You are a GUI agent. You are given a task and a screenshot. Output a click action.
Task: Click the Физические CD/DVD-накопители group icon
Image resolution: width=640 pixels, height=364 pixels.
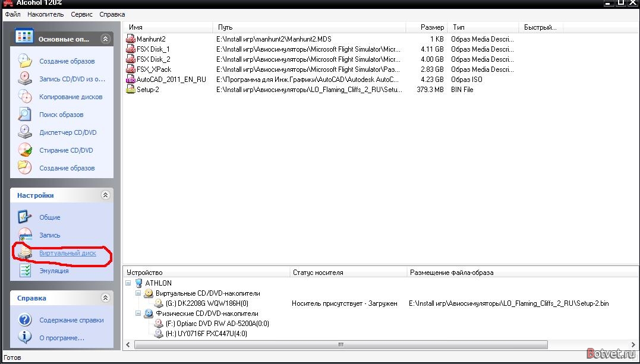point(149,314)
